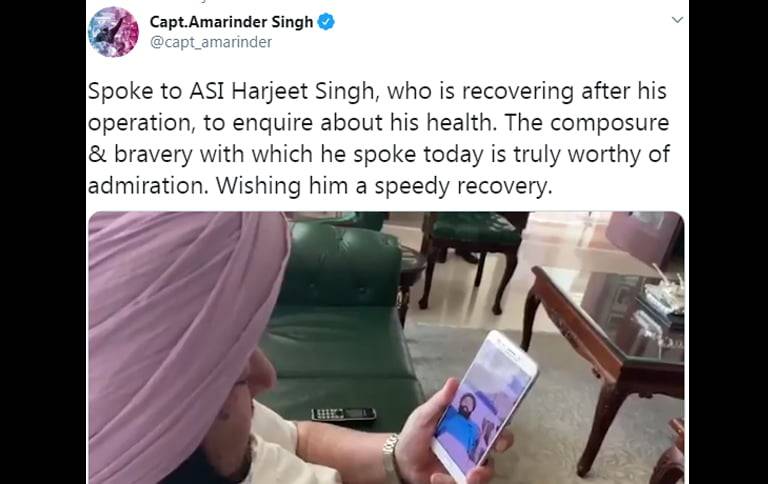This screenshot has width=768, height=484.
Task: Click the smartphone held in the video
Action: (484, 404)
